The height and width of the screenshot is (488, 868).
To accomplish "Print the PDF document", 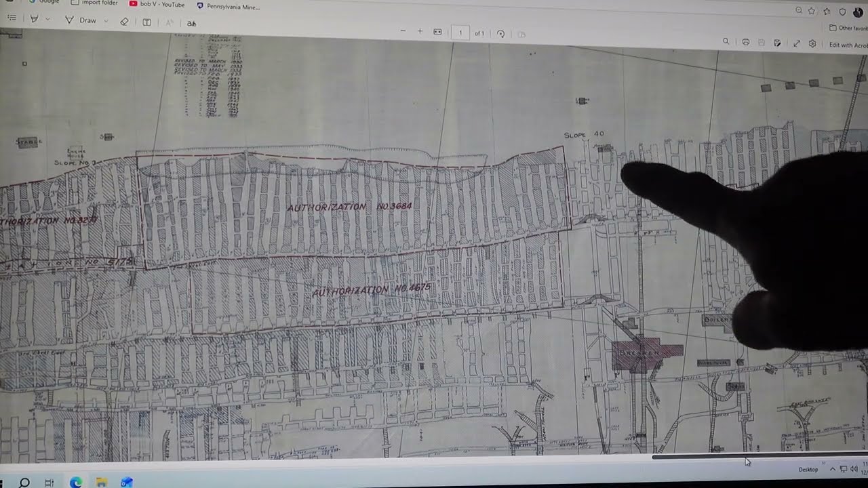I will tap(745, 42).
